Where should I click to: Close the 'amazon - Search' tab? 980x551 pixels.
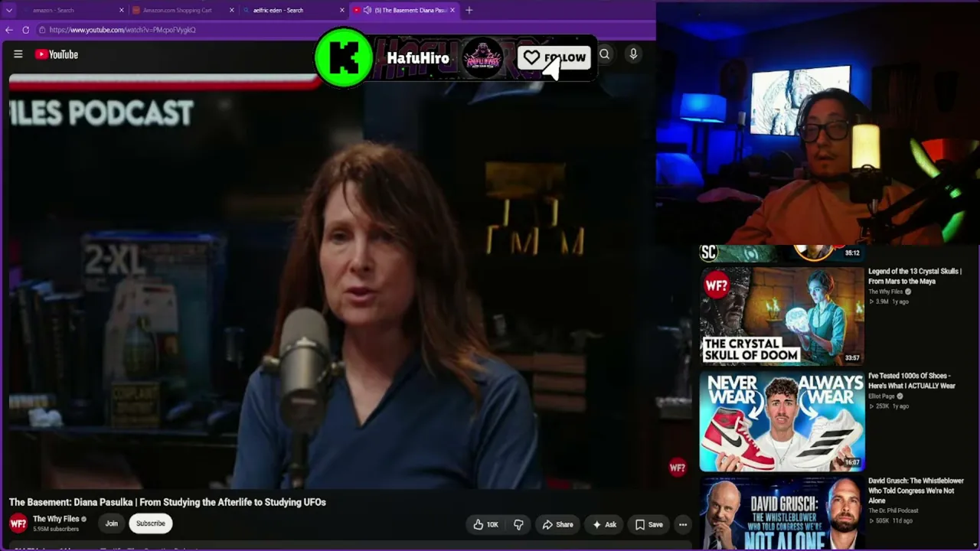click(121, 10)
